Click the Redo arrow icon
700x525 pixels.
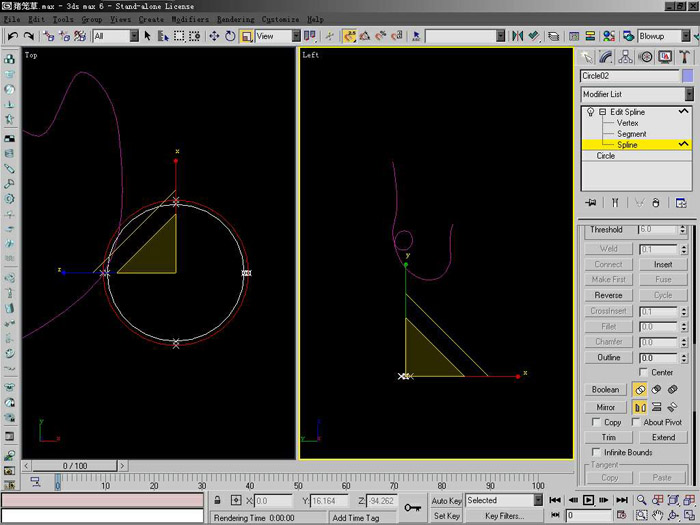(x=29, y=36)
